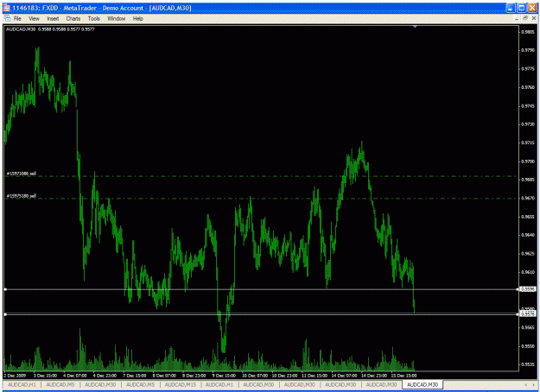540x392 pixels.
Task: Click the AUDCAD,M30 quote header text
Action: [50, 29]
